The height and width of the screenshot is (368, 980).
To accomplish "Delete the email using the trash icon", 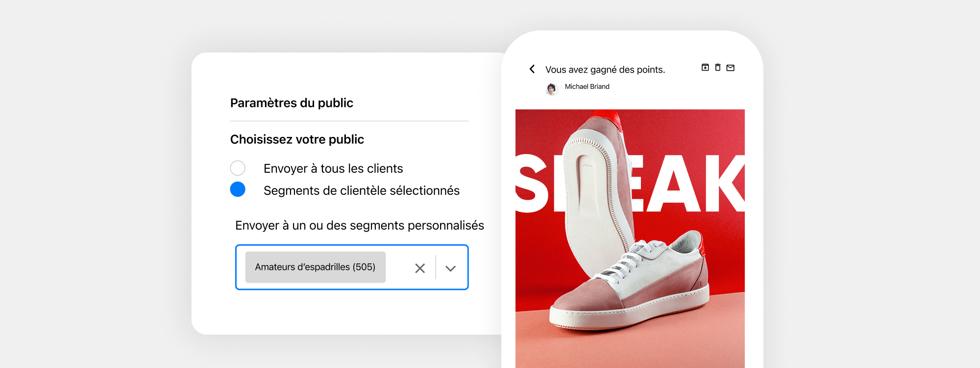I will (x=718, y=67).
